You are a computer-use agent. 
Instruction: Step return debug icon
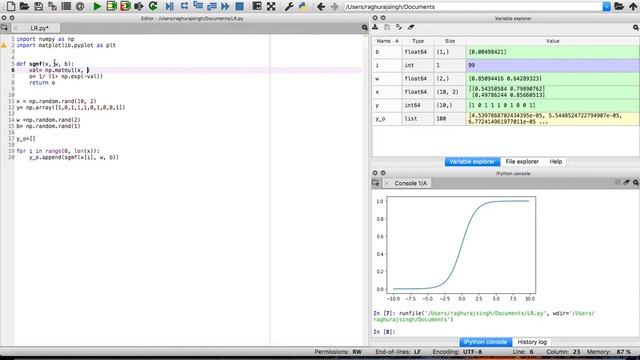click(211, 6)
